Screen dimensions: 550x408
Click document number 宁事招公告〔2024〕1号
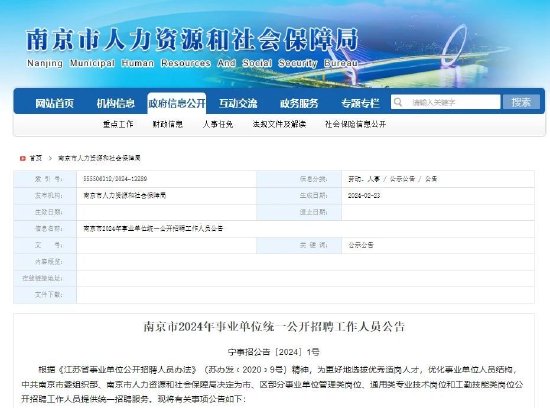pos(274,352)
